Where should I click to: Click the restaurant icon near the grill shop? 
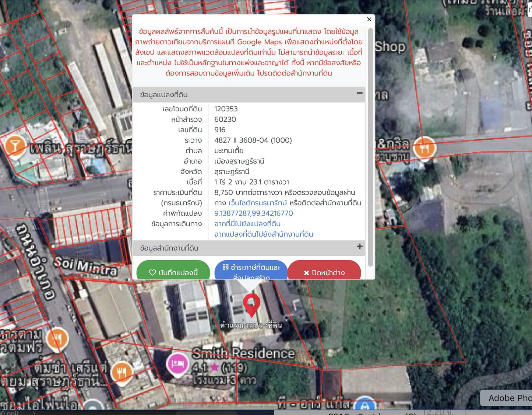coord(424,148)
